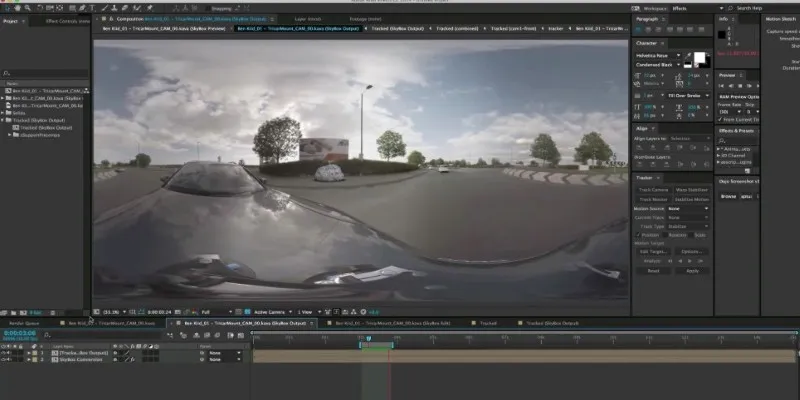Expand 3D Channel effects category
The width and height of the screenshot is (800, 400).
click(x=718, y=155)
